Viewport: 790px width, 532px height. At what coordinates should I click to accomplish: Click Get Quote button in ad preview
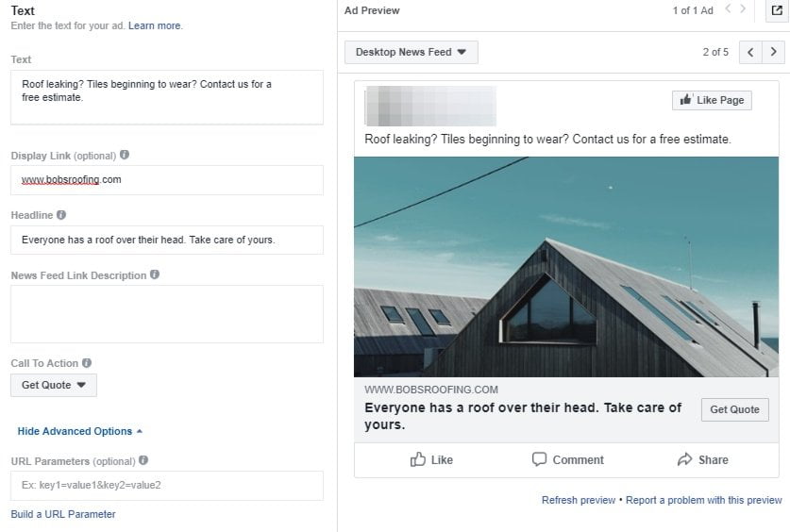(x=734, y=409)
